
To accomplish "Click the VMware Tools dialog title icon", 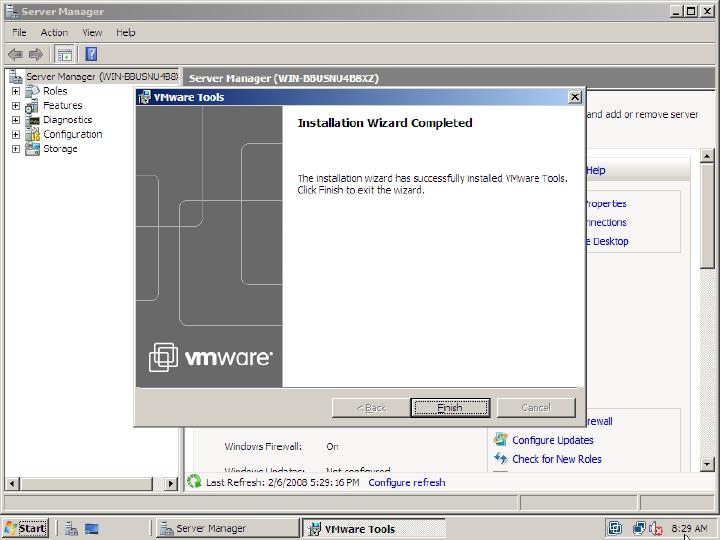I will coord(144,97).
